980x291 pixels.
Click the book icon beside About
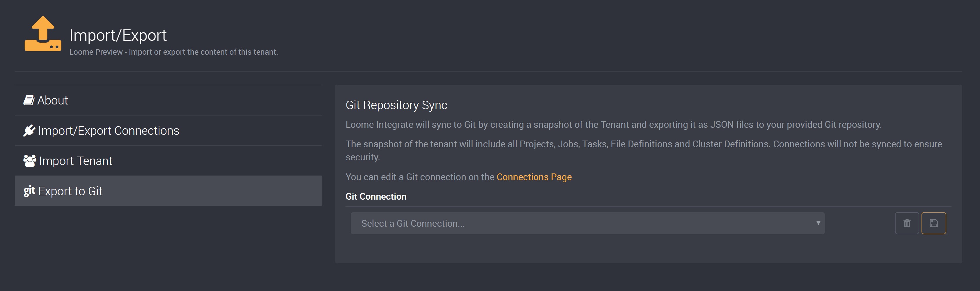click(x=29, y=100)
